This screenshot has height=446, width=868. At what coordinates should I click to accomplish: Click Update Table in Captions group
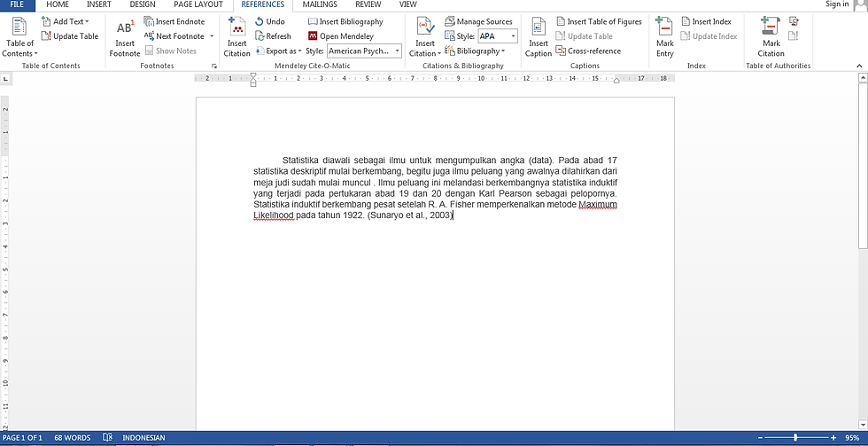point(584,36)
